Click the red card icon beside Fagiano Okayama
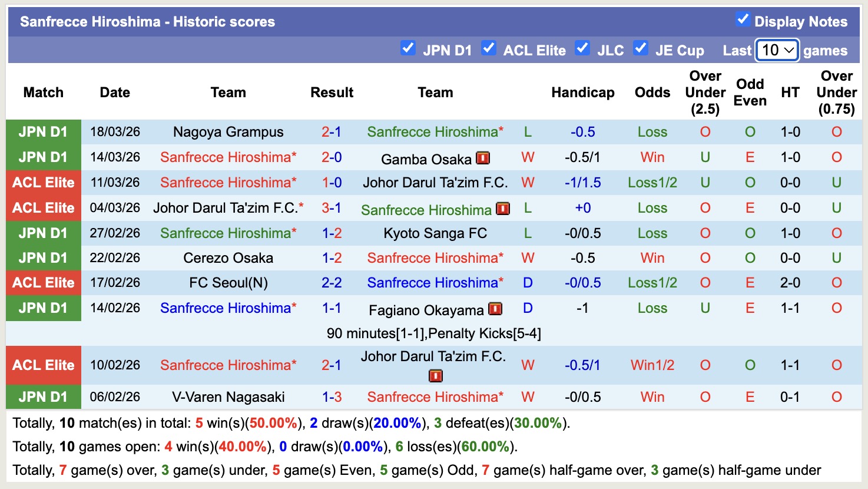Image resolution: width=868 pixels, height=489 pixels. pyautogui.click(x=496, y=308)
